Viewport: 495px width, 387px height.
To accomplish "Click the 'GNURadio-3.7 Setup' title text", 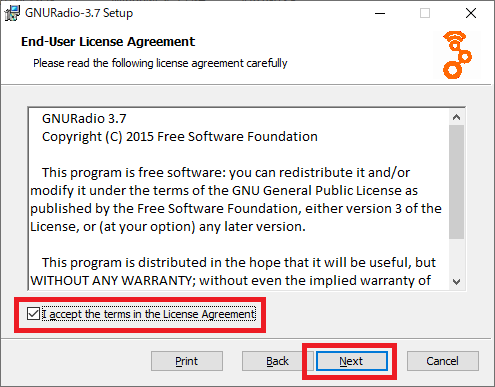I will [79, 13].
